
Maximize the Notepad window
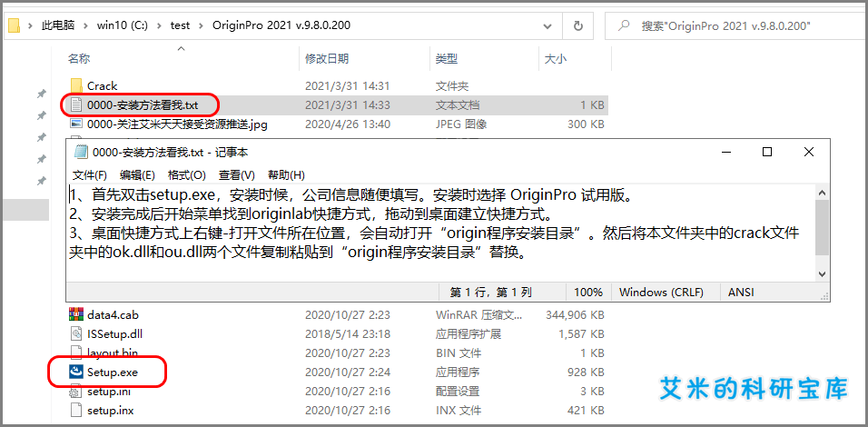pyautogui.click(x=766, y=152)
